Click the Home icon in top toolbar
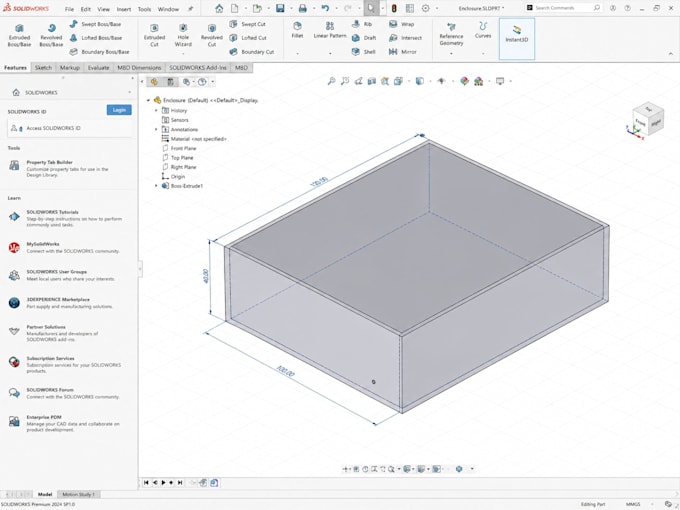Screen dimensions: 680x510 click(219, 8)
